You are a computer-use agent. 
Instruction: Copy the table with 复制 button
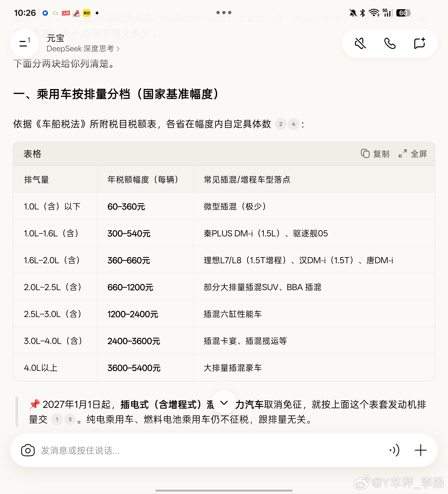click(x=375, y=154)
